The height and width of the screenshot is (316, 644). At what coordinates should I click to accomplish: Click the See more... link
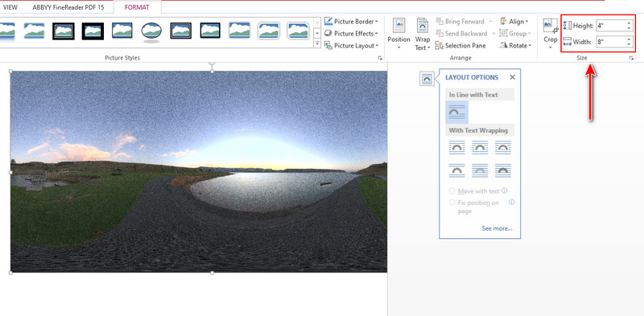click(497, 228)
